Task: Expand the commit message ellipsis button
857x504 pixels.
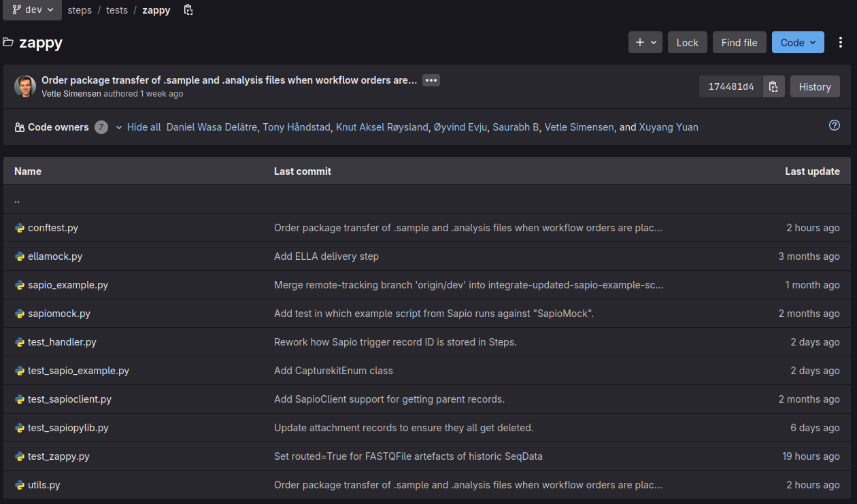Action: click(431, 80)
